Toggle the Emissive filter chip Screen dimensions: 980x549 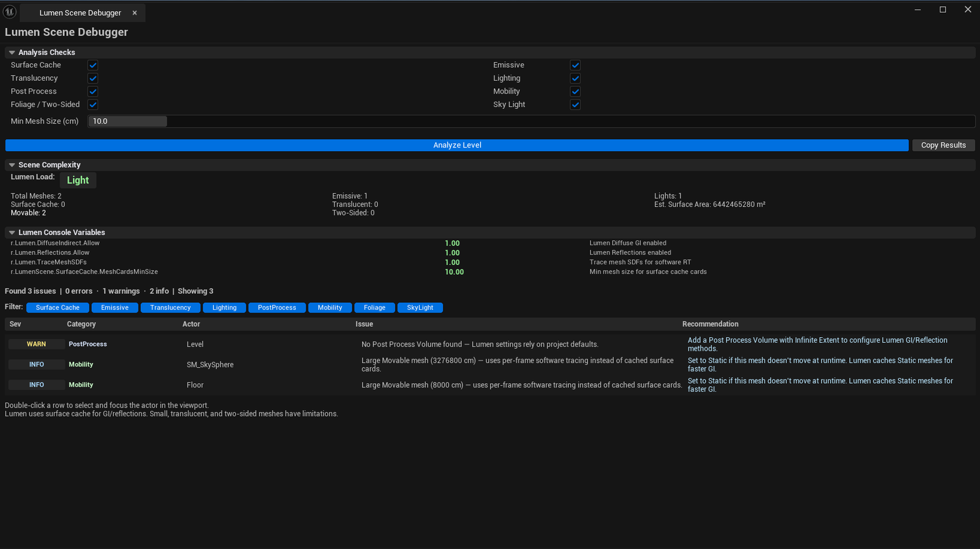(115, 308)
